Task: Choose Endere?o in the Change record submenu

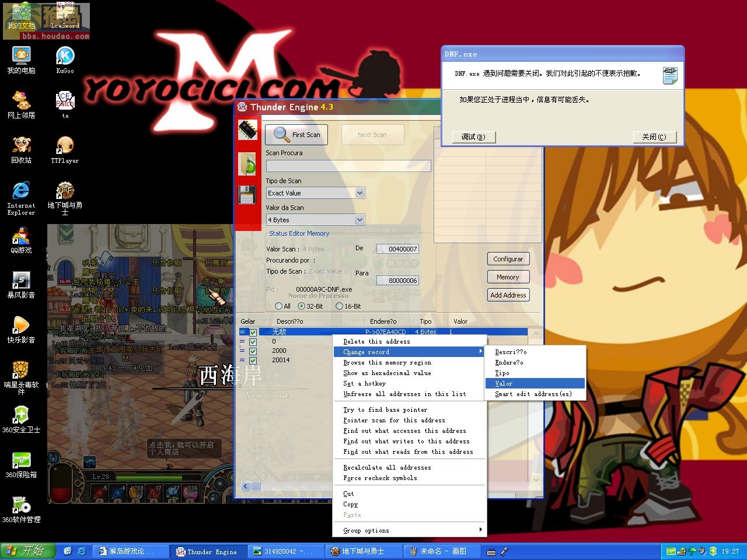Action: [x=535, y=362]
